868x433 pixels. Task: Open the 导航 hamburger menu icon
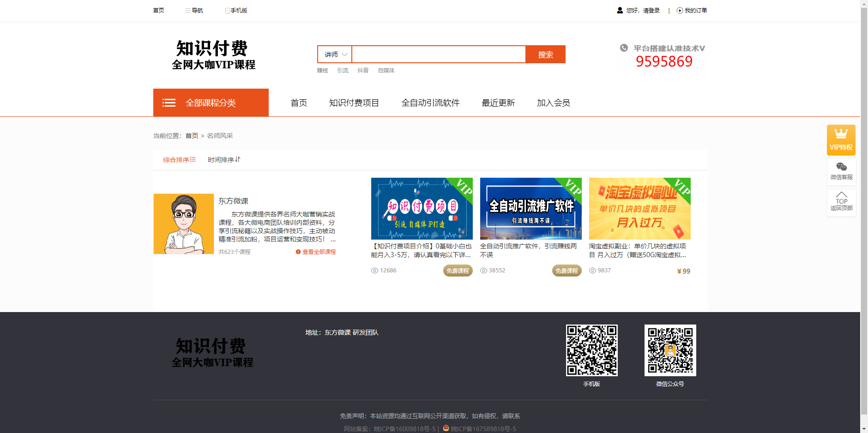coord(187,10)
